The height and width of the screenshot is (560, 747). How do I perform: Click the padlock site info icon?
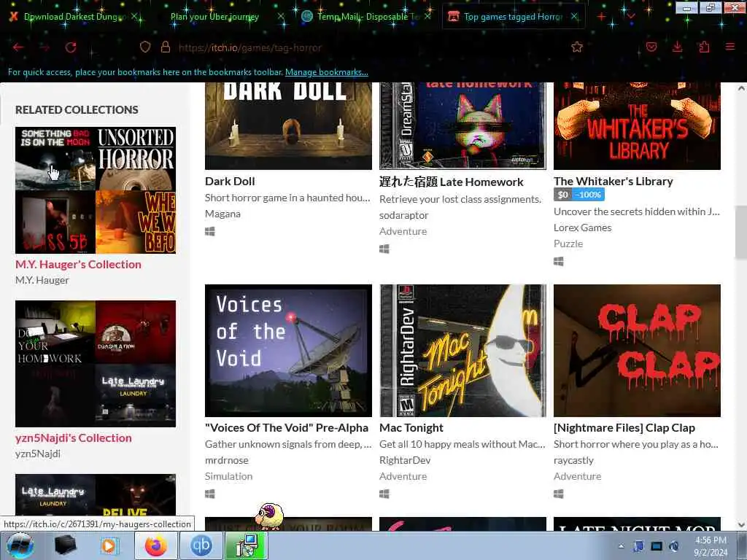(x=166, y=47)
